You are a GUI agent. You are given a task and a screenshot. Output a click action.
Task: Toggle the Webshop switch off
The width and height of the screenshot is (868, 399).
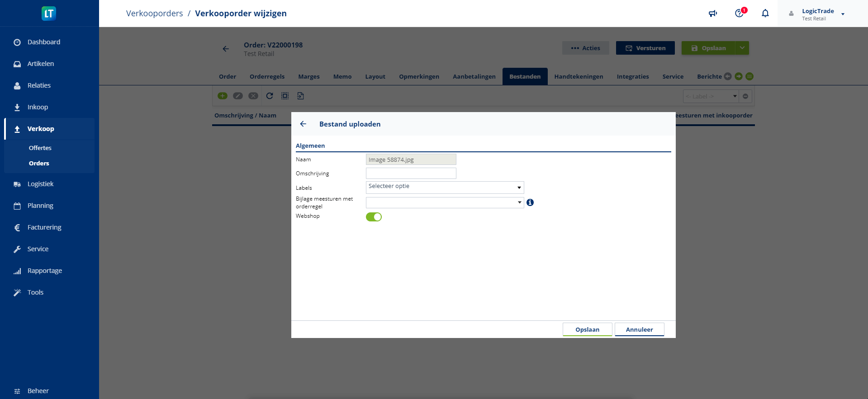pyautogui.click(x=374, y=217)
